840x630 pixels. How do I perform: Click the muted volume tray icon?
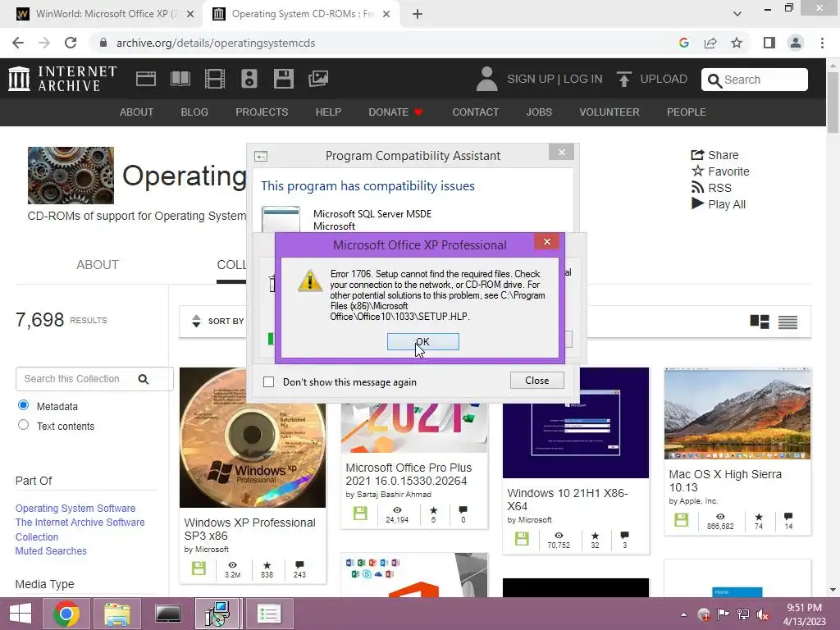[762, 614]
